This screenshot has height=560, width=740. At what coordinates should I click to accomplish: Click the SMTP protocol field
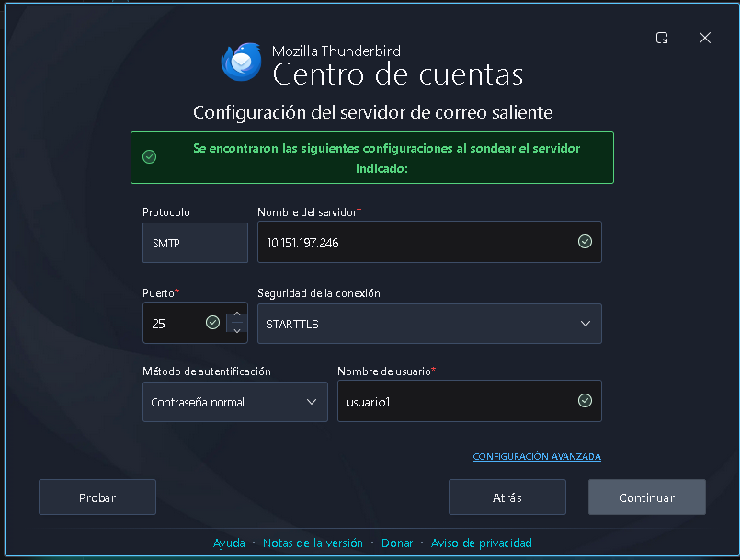coord(195,243)
